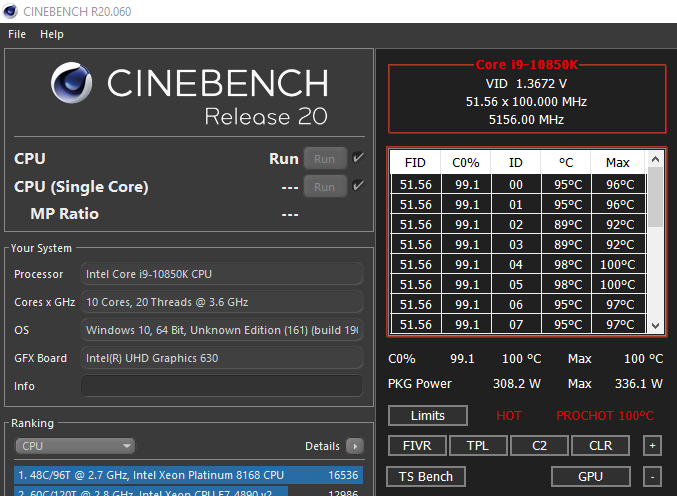The image size is (677, 496).
Task: Click the ID column header
Action: [x=516, y=163]
